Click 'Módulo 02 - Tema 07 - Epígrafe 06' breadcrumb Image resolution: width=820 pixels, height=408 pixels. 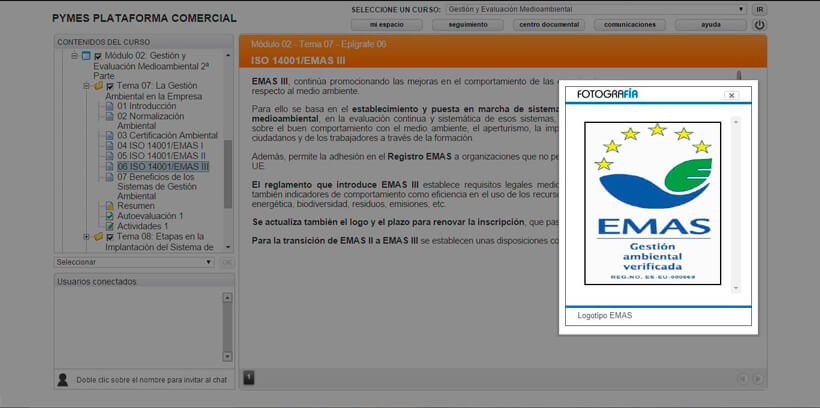[318, 44]
